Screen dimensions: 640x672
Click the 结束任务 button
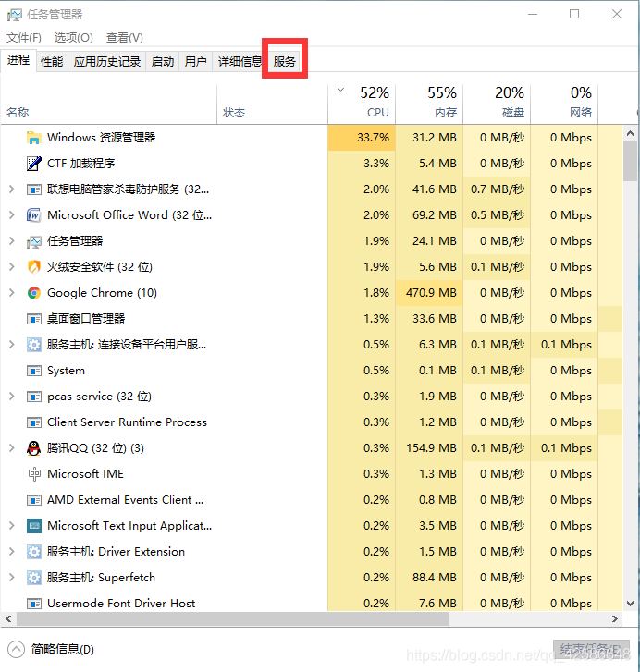point(591,649)
